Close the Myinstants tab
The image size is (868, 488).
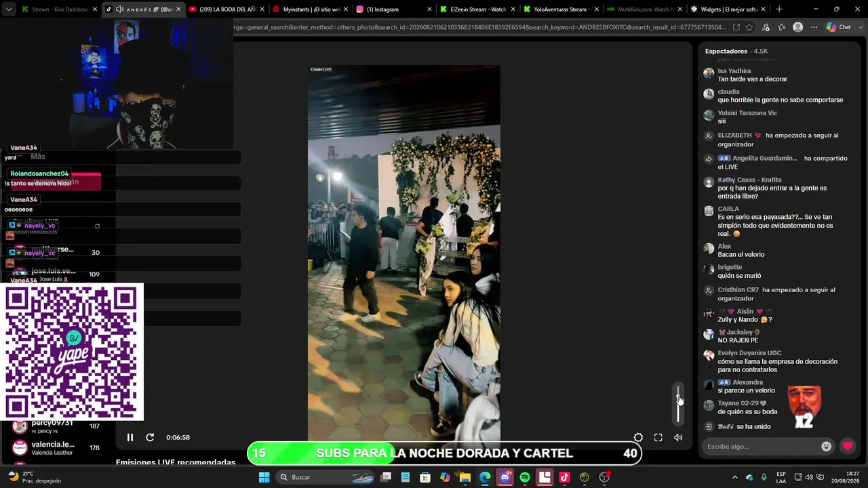(345, 9)
